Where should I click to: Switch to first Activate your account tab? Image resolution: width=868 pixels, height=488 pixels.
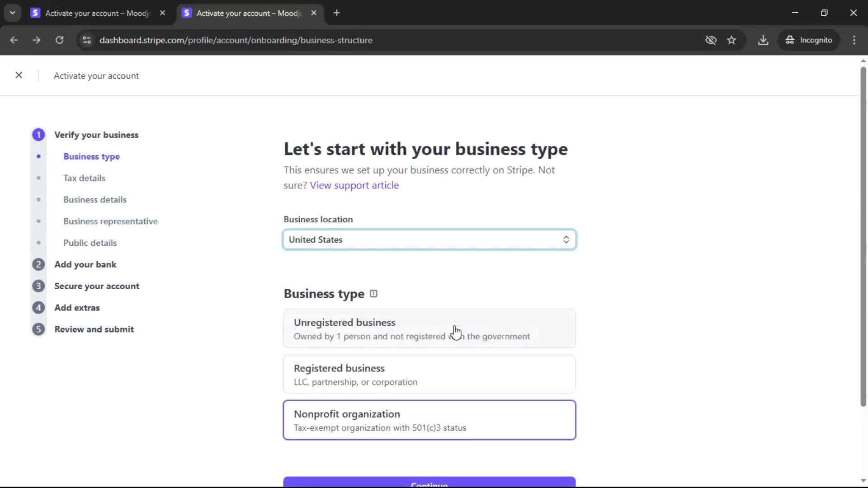point(96,13)
